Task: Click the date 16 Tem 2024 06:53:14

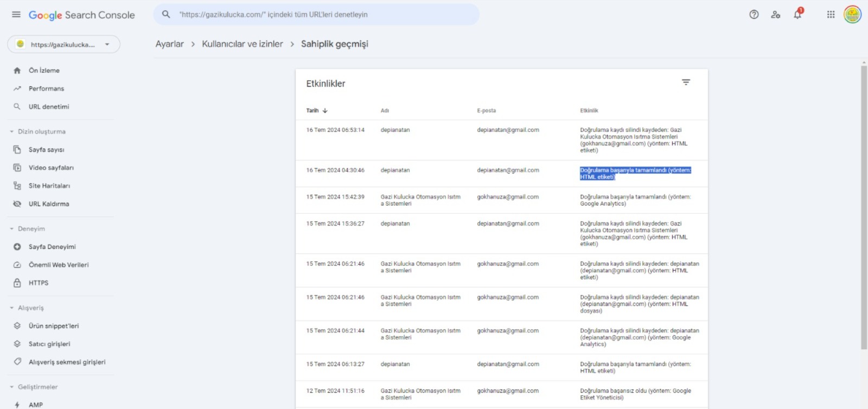Action: 335,130
